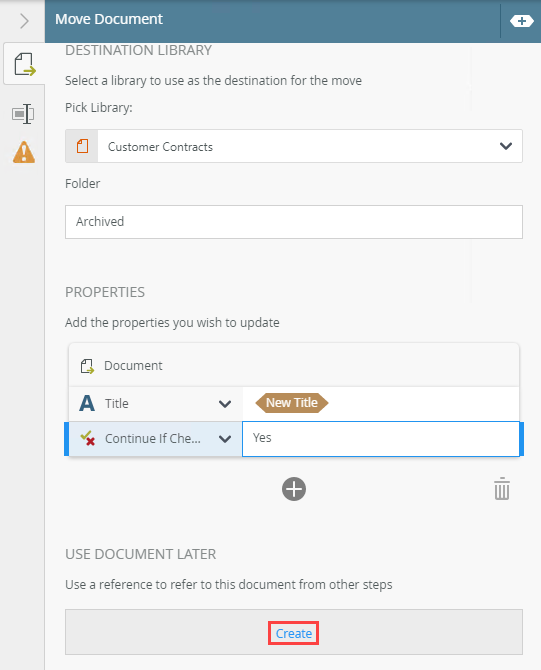The width and height of the screenshot is (541, 670).
Task: Click the library document icon beside Customer Contracts
Action: [82, 146]
